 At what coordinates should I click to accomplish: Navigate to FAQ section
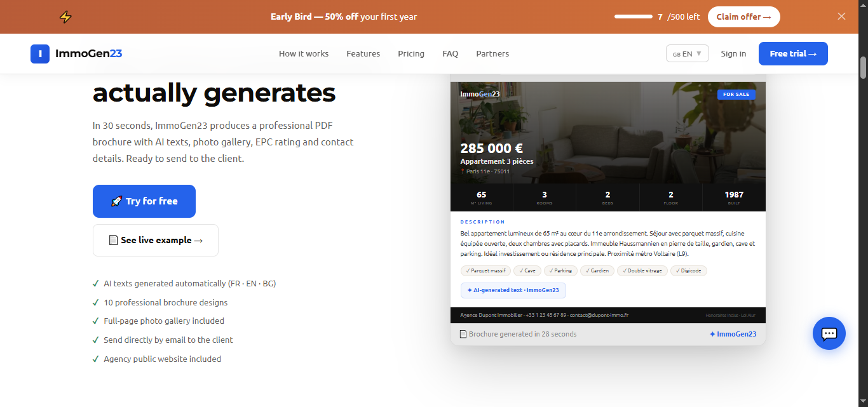450,54
